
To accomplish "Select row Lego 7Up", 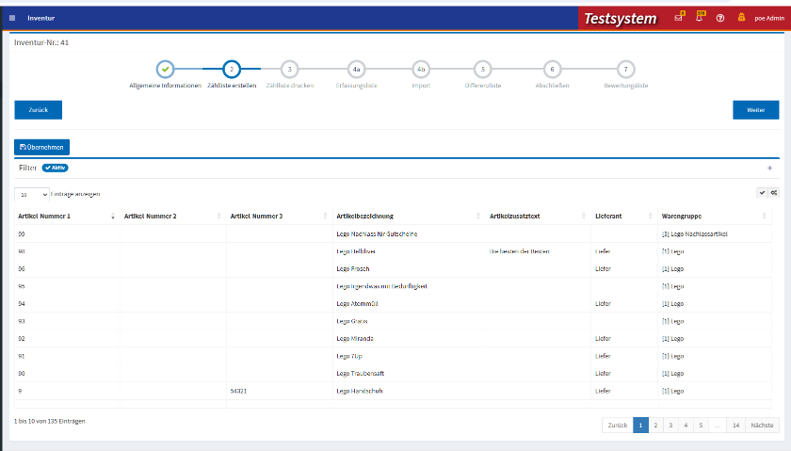I will [393, 356].
